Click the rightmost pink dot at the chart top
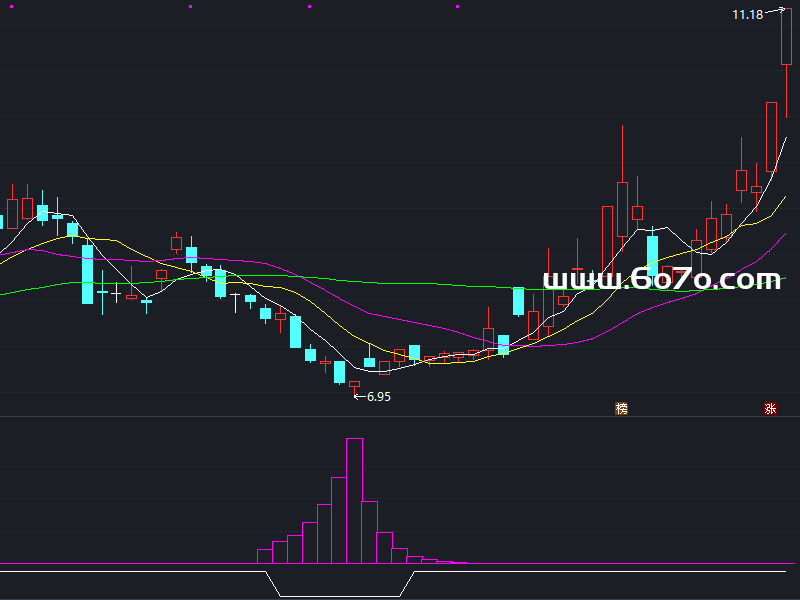 458,6
